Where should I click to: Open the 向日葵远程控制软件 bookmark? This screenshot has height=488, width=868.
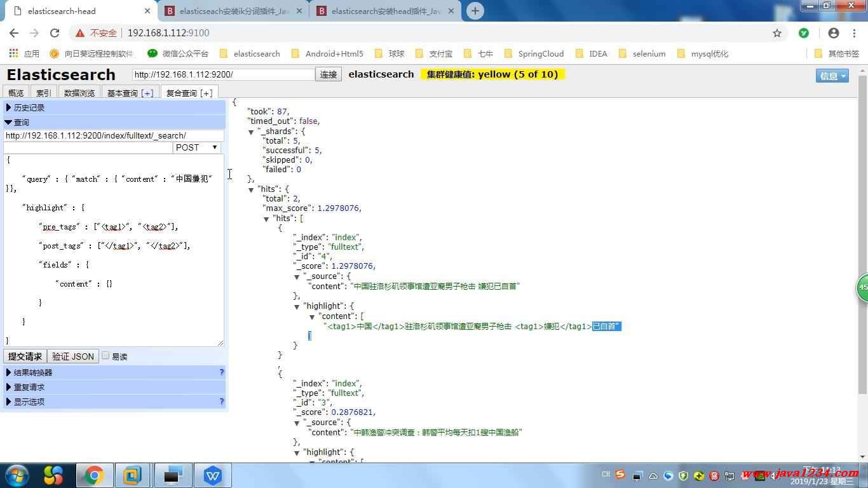tap(92, 53)
